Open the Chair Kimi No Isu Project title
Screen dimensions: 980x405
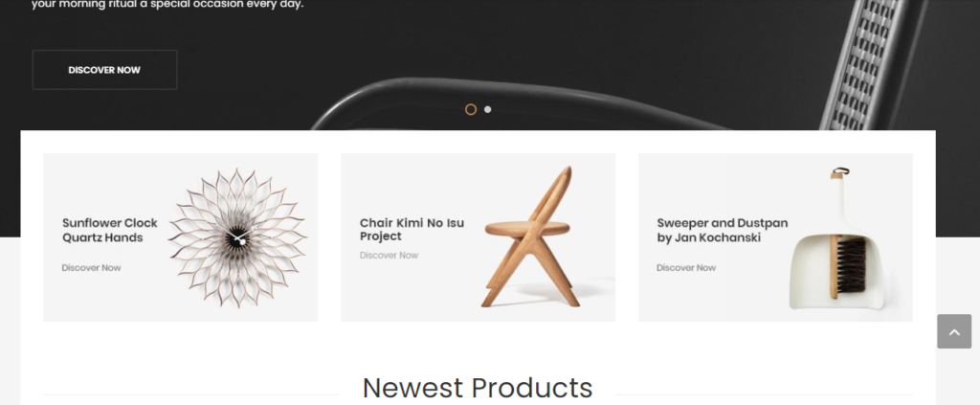tap(412, 230)
